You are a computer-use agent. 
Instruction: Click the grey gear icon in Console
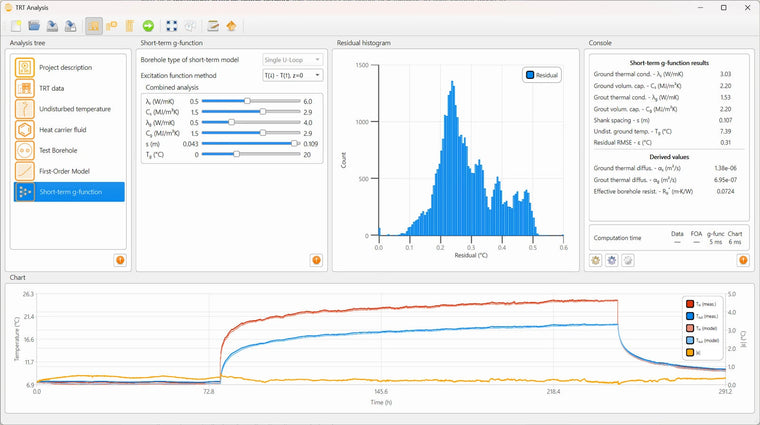point(628,260)
